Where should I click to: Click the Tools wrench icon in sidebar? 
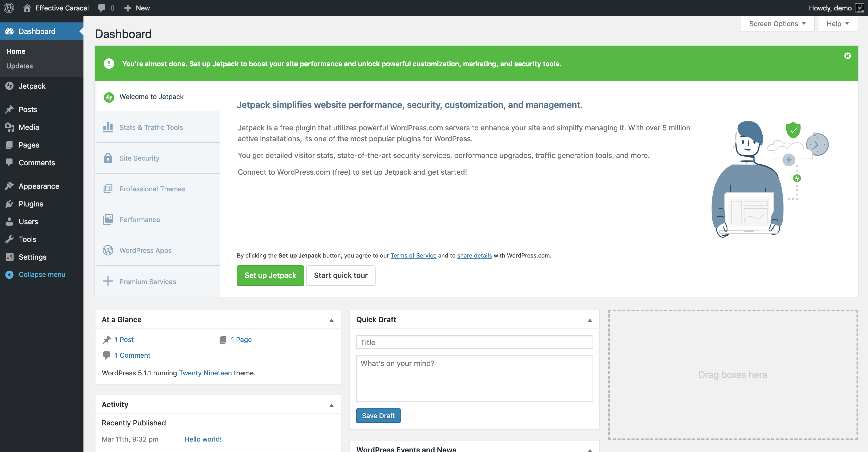[x=9, y=239]
